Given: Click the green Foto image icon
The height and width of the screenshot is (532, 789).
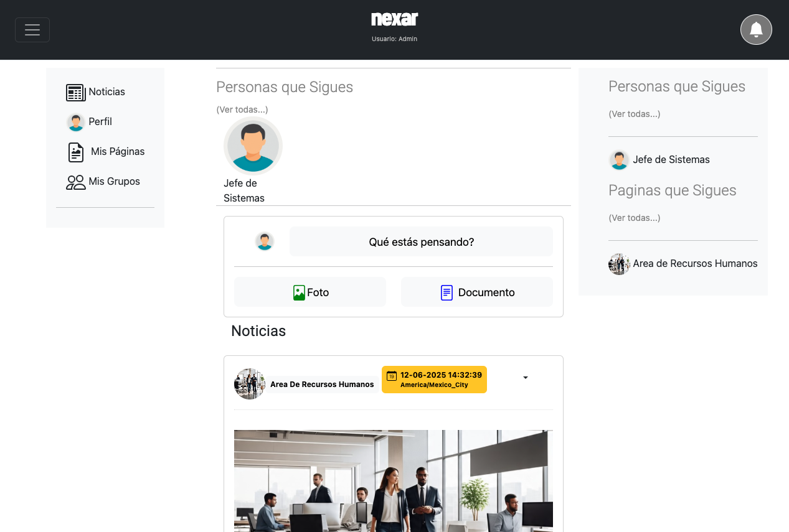Looking at the screenshot, I should (x=299, y=292).
